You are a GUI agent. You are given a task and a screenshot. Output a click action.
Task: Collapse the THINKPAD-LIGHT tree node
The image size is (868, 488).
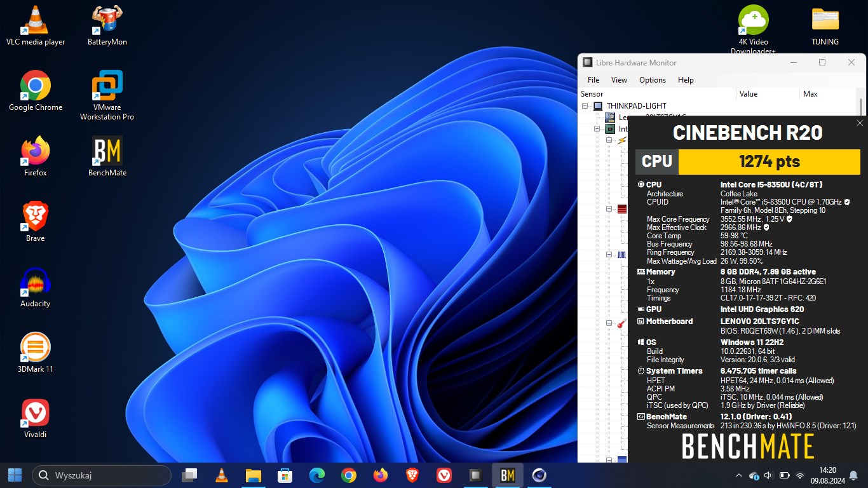click(585, 106)
